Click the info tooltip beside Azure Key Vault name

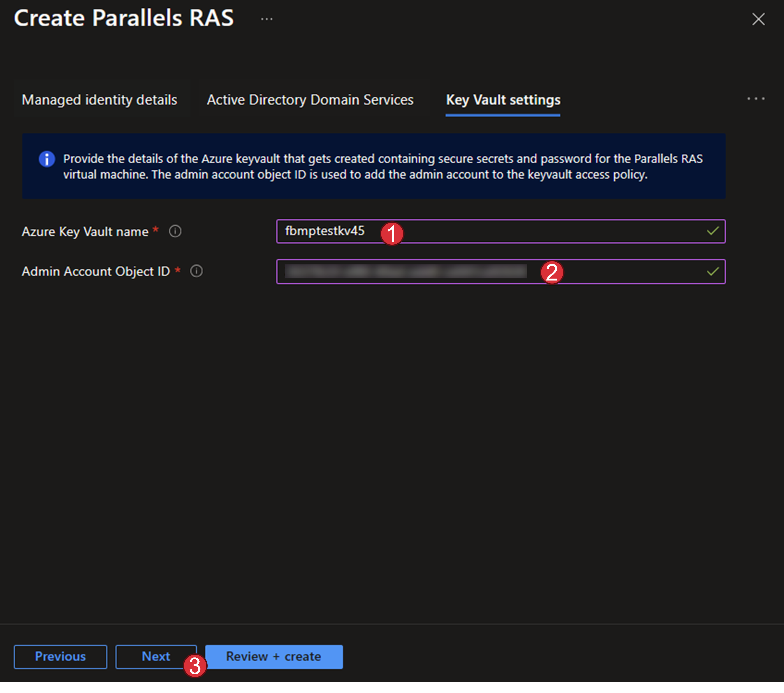tap(175, 231)
